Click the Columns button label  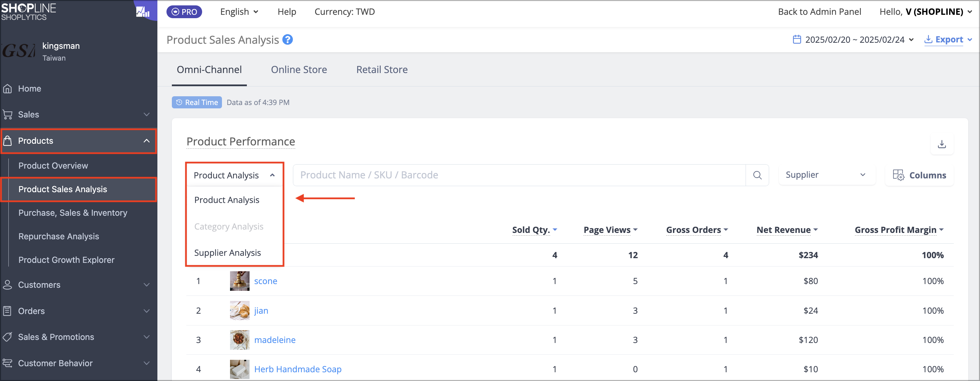[x=928, y=175]
